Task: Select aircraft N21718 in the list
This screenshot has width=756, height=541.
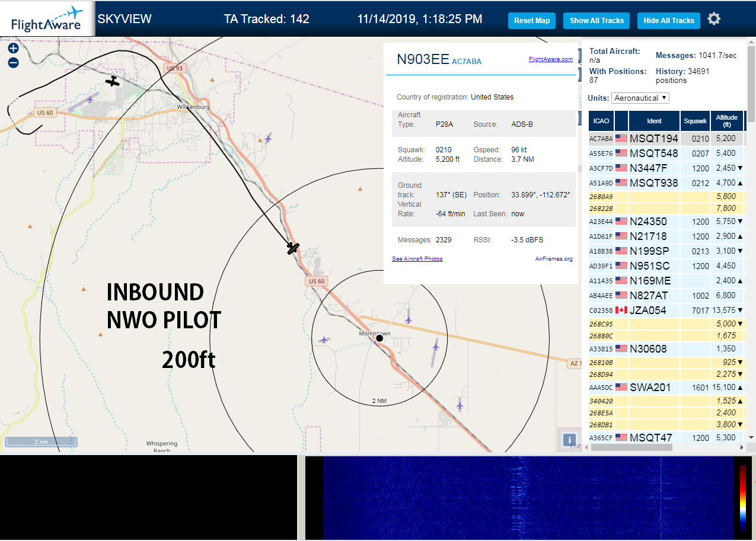Action: pos(666,236)
